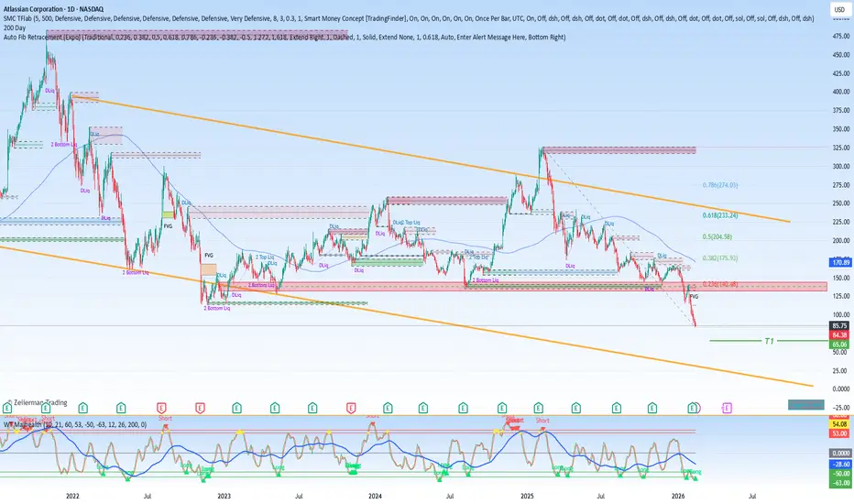Click the 2026 time axis label
This screenshot has width=854, height=504.
pyautogui.click(x=678, y=496)
